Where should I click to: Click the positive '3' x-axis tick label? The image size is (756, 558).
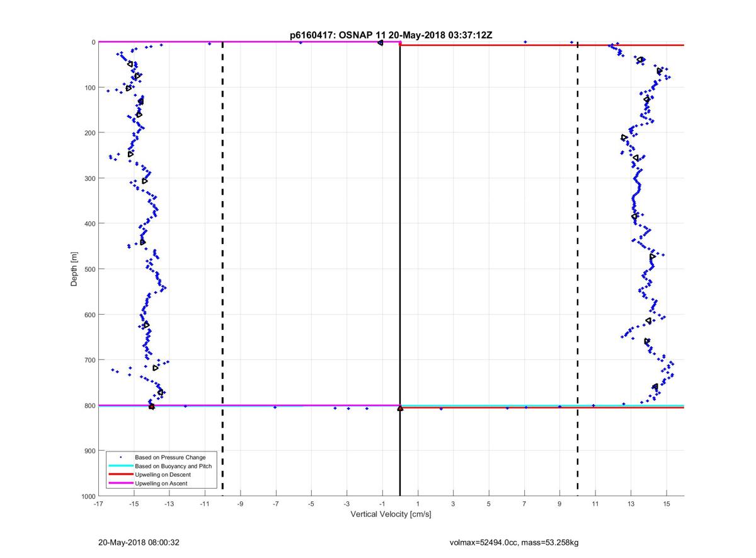pos(453,504)
